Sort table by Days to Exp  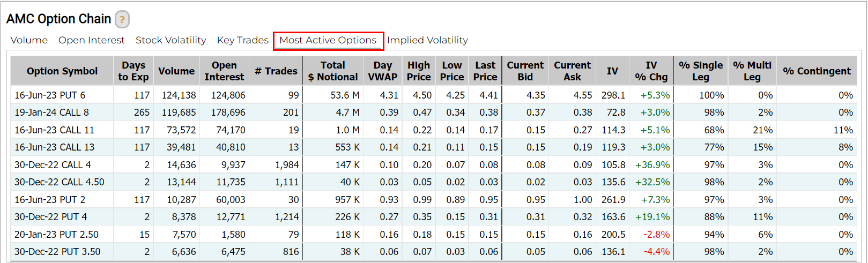coord(133,71)
